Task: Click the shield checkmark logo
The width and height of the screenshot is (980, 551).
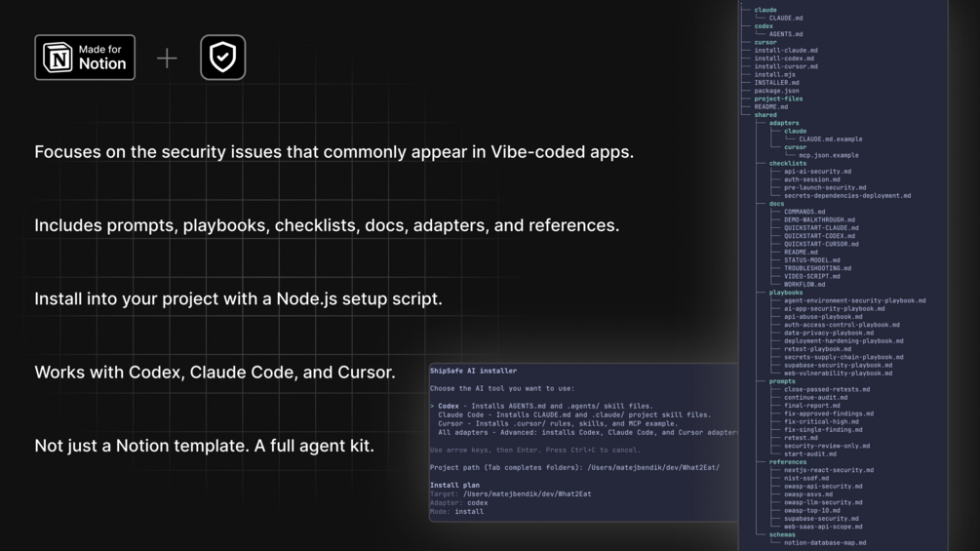Action: click(x=222, y=58)
